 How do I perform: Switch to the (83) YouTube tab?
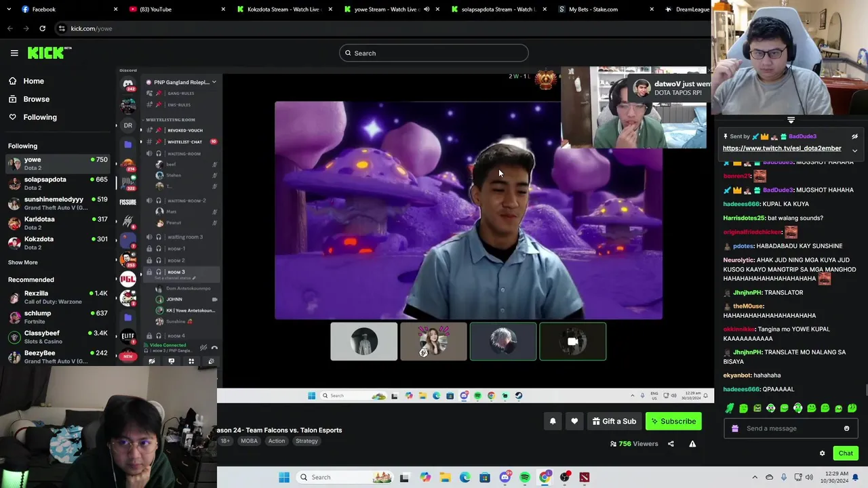176,9
